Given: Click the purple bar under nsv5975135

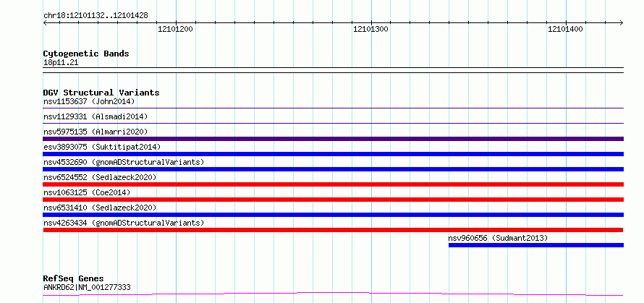Looking at the screenshot, I should pos(334,139).
